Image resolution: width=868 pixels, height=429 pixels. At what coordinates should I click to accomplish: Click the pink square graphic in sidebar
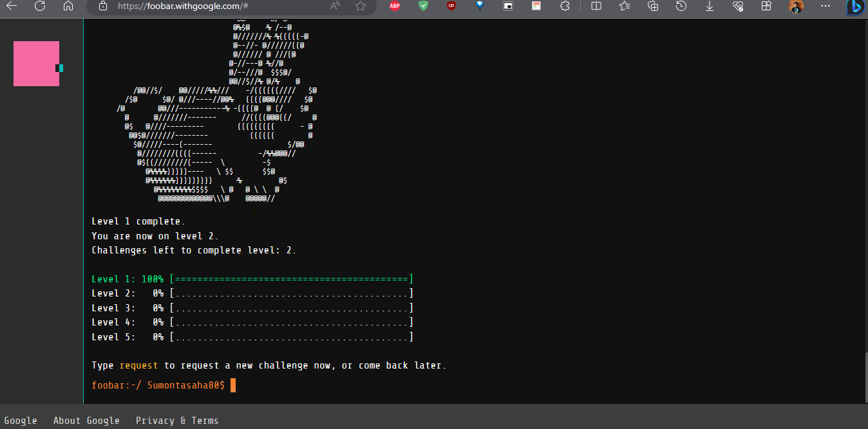tap(37, 64)
